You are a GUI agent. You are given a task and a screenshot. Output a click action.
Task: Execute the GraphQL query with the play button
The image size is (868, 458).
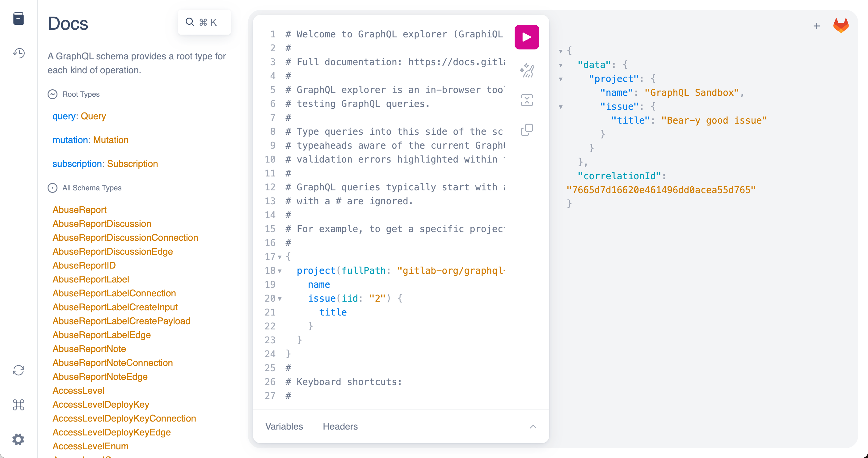click(526, 37)
